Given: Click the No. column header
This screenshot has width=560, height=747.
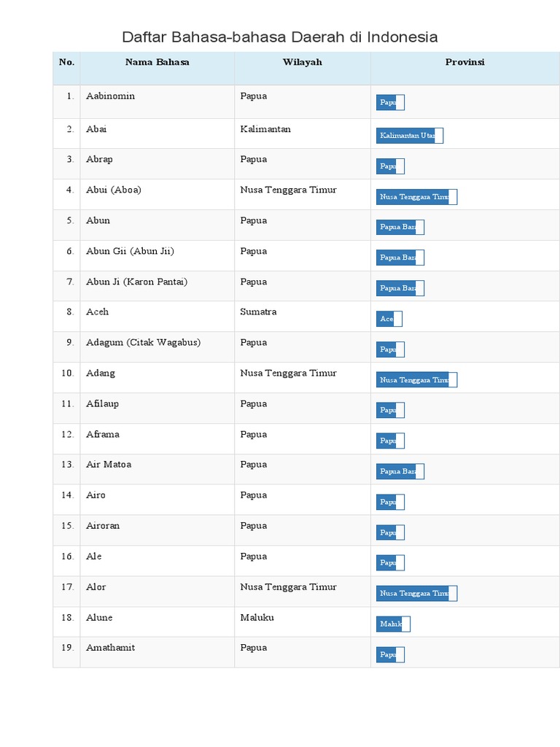Looking at the screenshot, I should pos(66,62).
